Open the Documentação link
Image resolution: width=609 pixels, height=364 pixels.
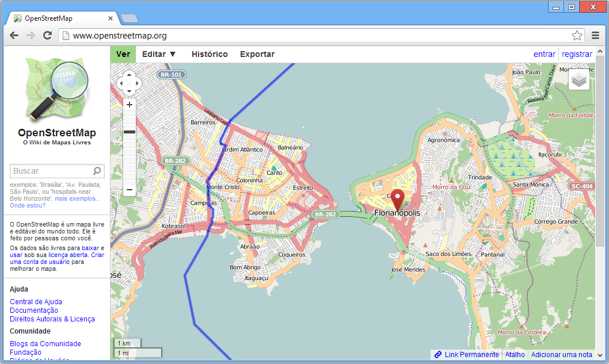(x=34, y=311)
